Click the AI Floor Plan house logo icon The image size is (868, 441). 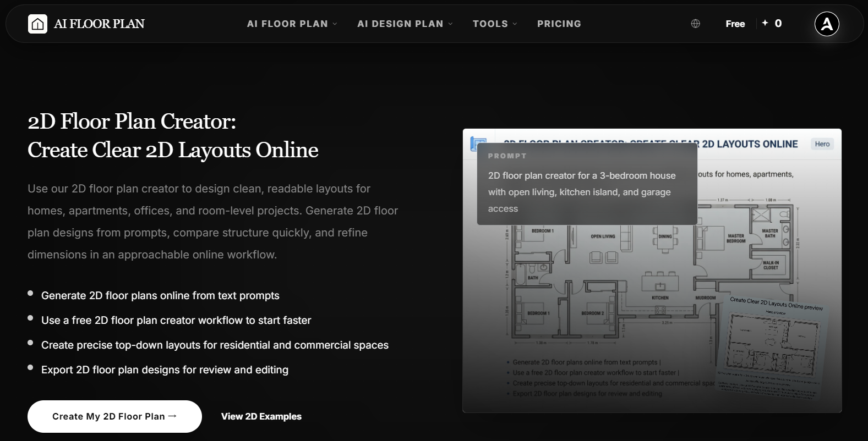click(x=37, y=24)
